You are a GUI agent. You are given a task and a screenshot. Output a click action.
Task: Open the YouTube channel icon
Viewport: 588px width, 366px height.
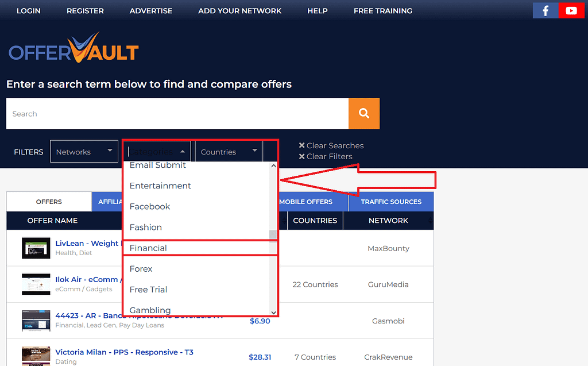(x=571, y=10)
